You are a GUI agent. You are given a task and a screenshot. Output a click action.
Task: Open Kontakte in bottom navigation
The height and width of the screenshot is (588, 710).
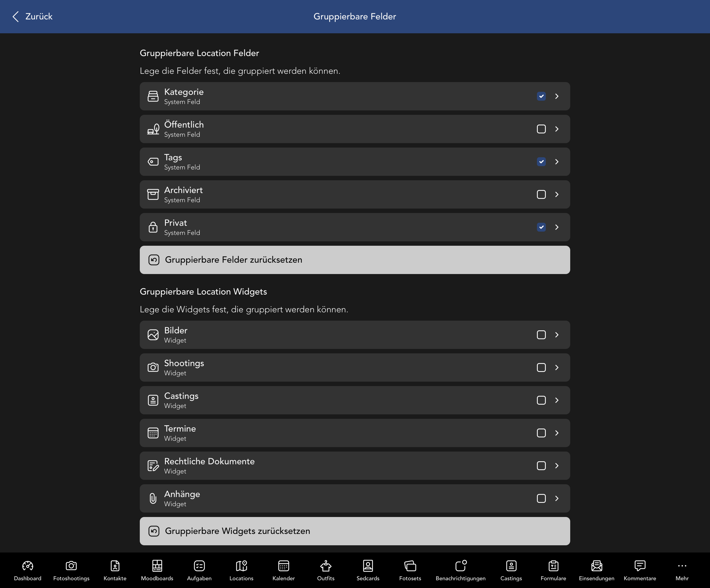pyautogui.click(x=115, y=570)
